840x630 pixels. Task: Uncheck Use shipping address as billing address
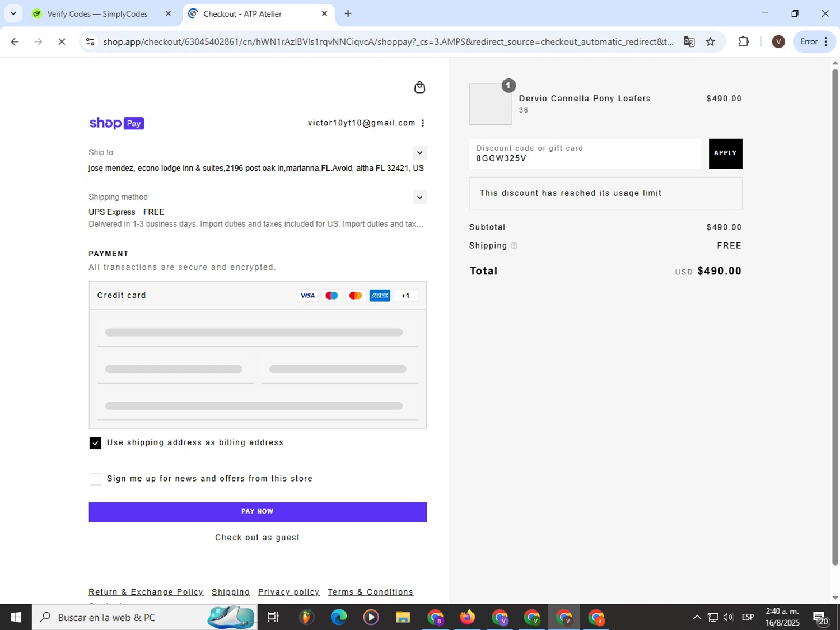[95, 443]
